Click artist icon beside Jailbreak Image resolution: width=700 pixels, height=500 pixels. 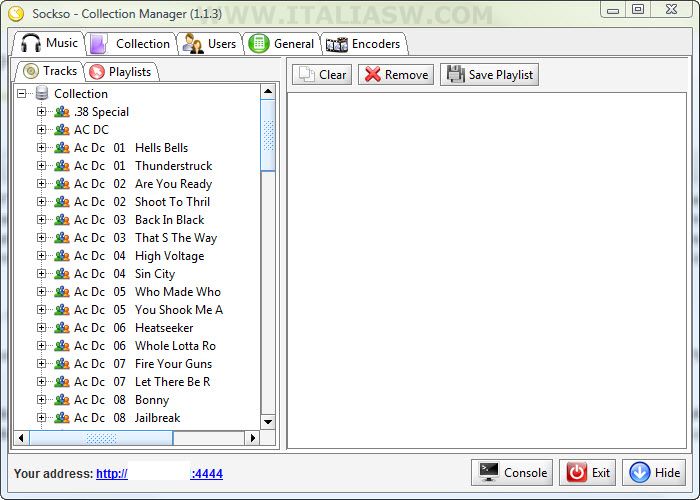tap(62, 418)
